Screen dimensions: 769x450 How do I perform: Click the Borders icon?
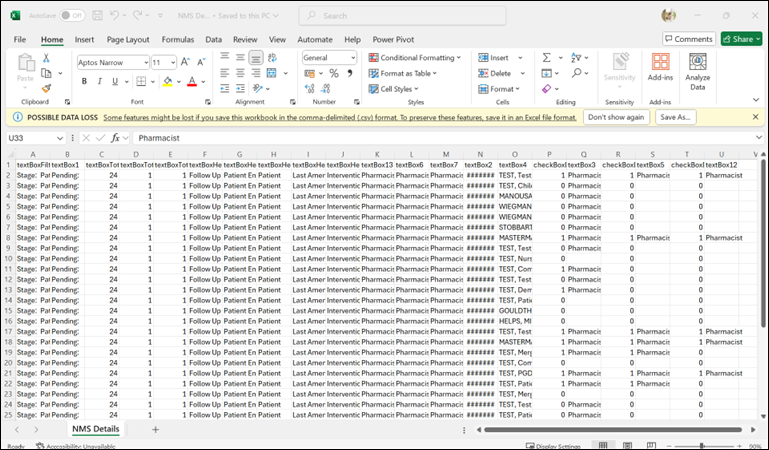click(141, 81)
